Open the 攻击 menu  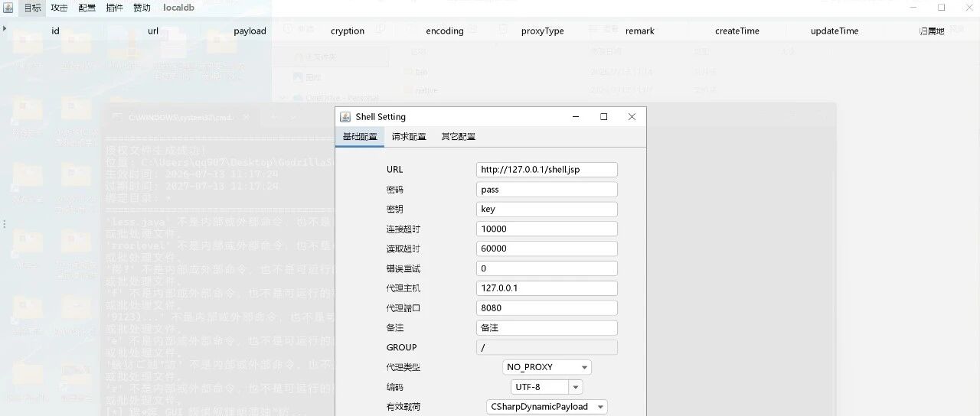tap(60, 8)
